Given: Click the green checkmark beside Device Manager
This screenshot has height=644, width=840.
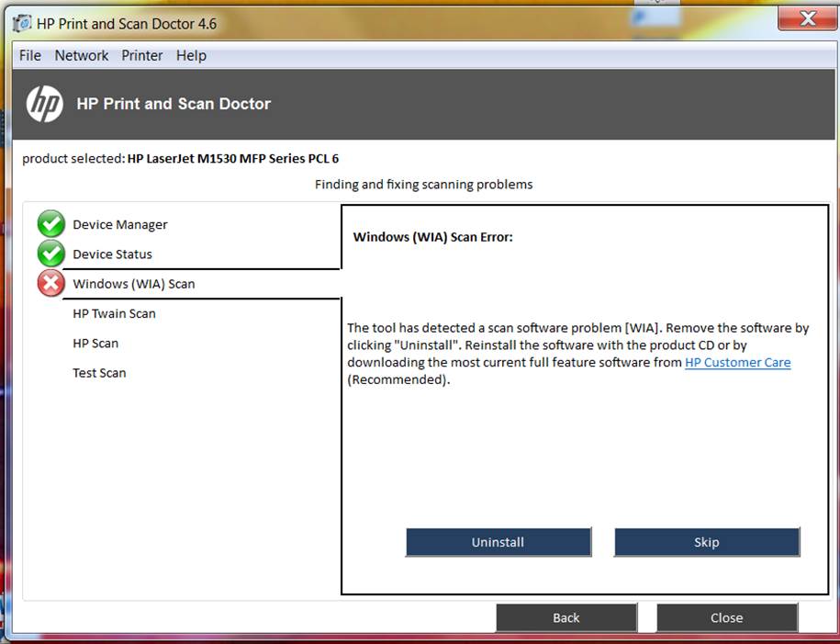Looking at the screenshot, I should pyautogui.click(x=50, y=224).
